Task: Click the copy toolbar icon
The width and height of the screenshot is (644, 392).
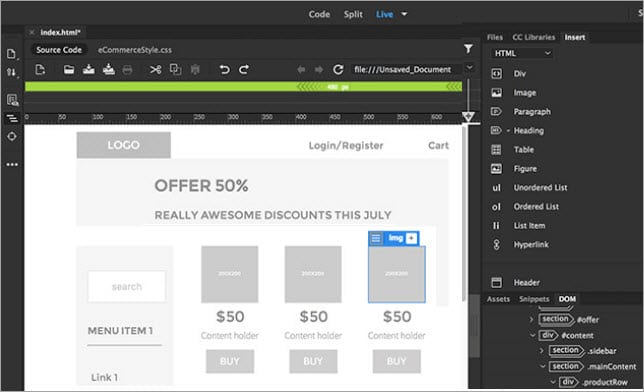Action: click(175, 69)
